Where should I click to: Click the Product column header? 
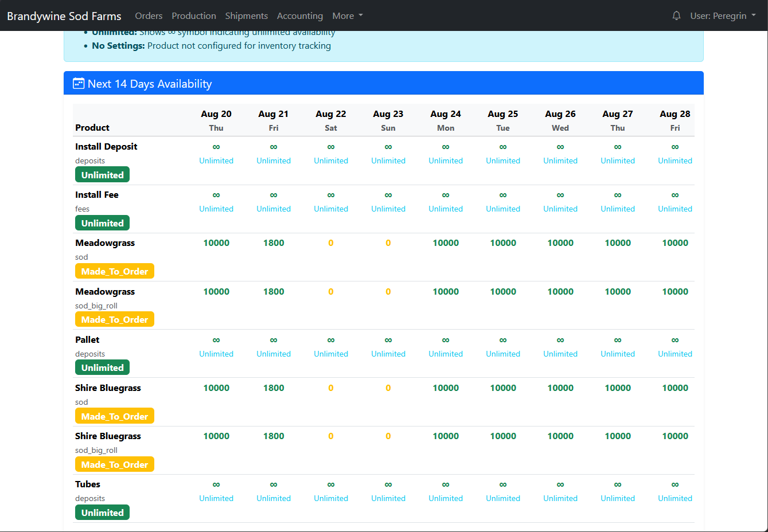(92, 128)
